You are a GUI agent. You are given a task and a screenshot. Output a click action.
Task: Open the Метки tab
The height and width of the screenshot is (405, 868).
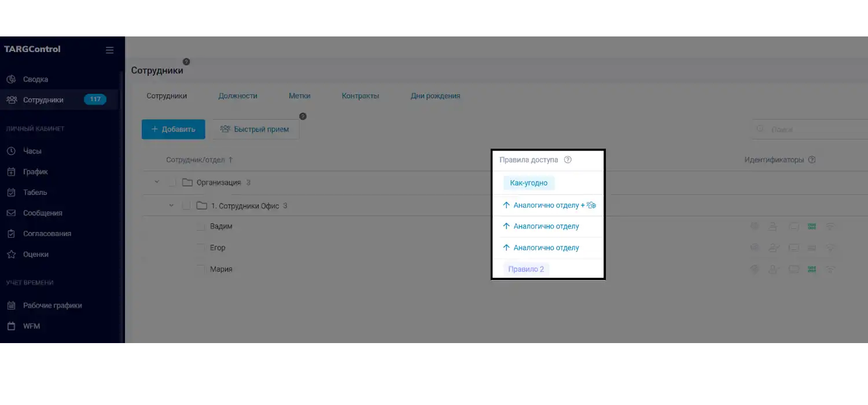[300, 96]
